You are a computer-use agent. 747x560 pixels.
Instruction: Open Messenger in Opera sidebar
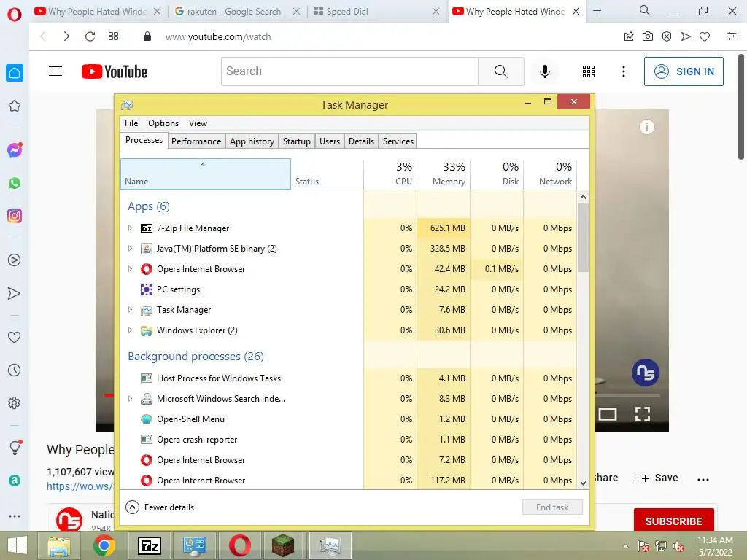click(x=15, y=150)
